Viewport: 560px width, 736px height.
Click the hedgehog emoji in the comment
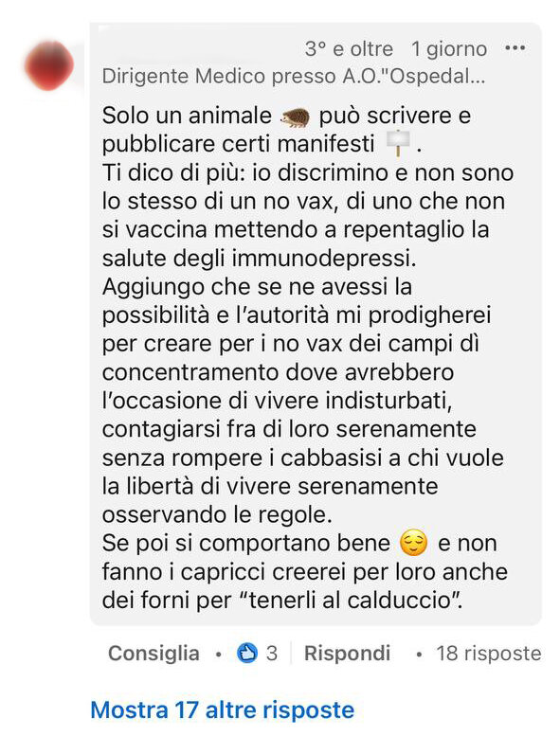click(x=296, y=117)
